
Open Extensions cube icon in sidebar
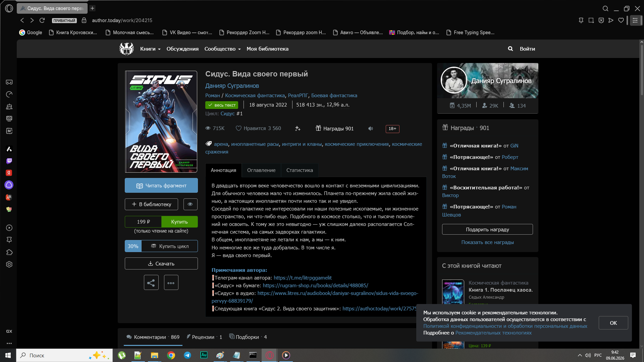[9, 252]
